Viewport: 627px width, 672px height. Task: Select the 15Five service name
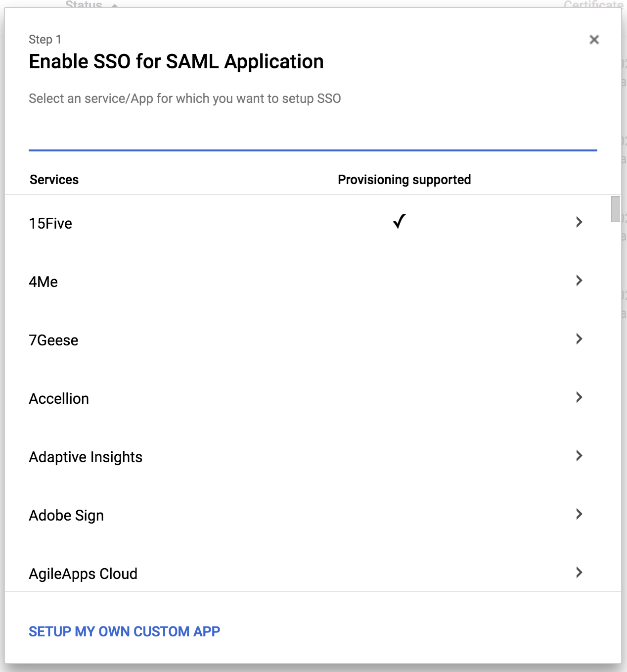(x=50, y=224)
